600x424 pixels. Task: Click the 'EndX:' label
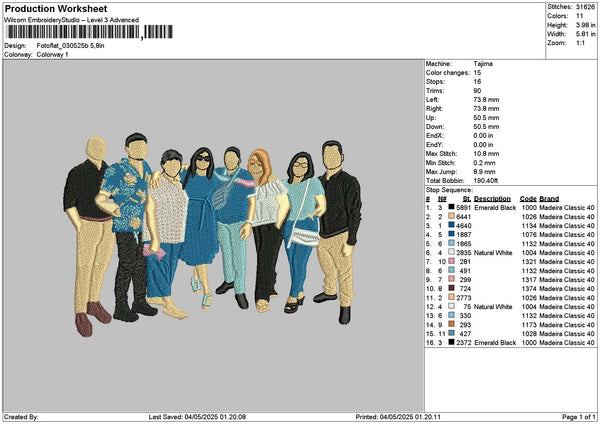click(434, 135)
